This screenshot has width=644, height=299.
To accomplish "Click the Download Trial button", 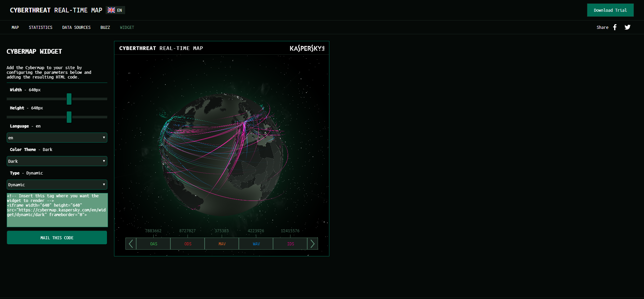I will pos(610,10).
